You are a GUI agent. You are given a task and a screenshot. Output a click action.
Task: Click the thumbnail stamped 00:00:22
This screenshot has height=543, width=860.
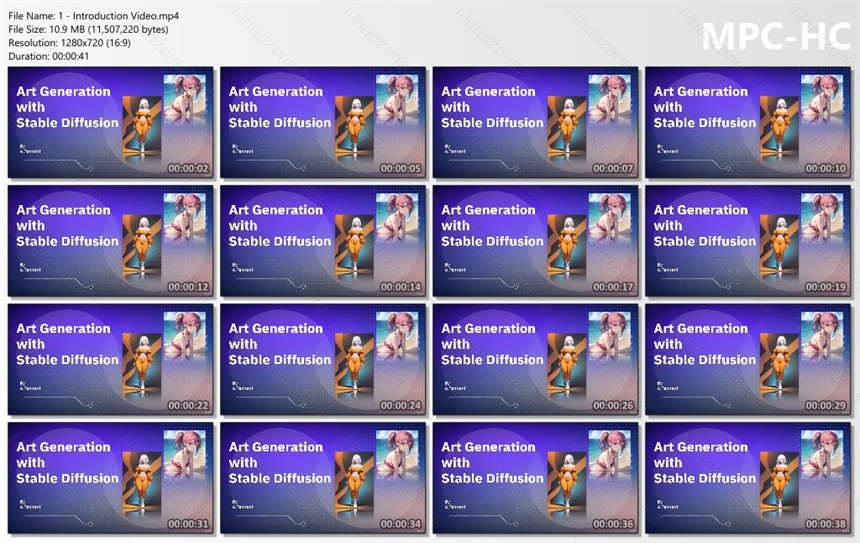[x=111, y=360]
